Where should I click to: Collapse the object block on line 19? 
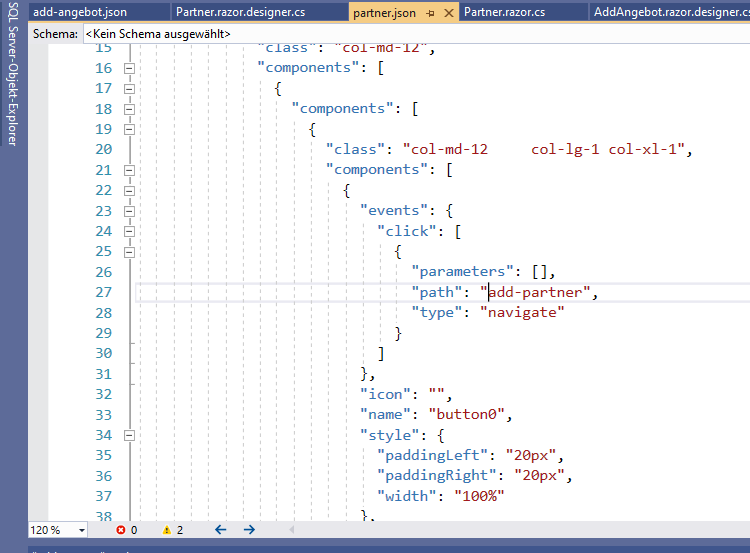coord(129,130)
